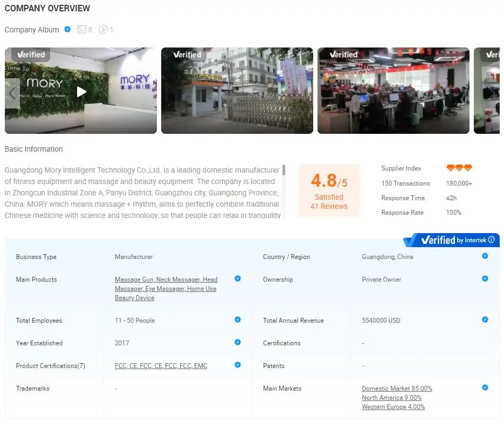
Task: Open the office workspace photo
Action: pyautogui.click(x=393, y=91)
